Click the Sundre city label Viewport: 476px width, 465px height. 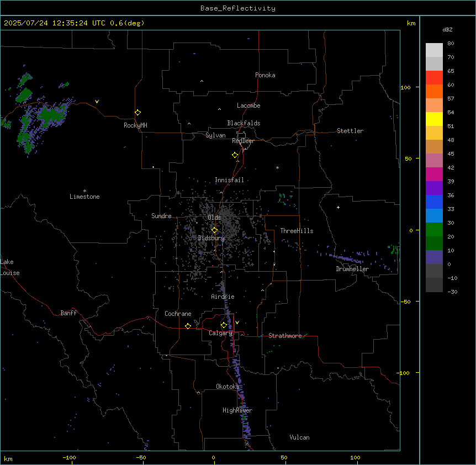pos(161,216)
